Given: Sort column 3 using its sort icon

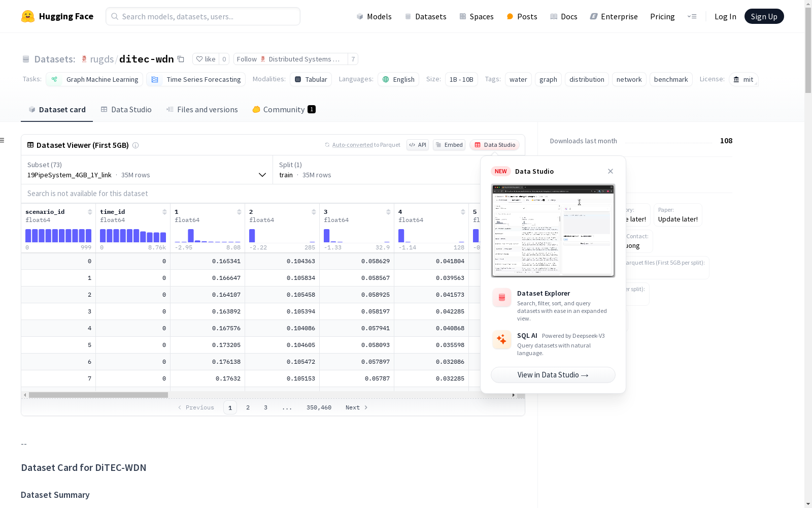Looking at the screenshot, I should click(x=388, y=212).
